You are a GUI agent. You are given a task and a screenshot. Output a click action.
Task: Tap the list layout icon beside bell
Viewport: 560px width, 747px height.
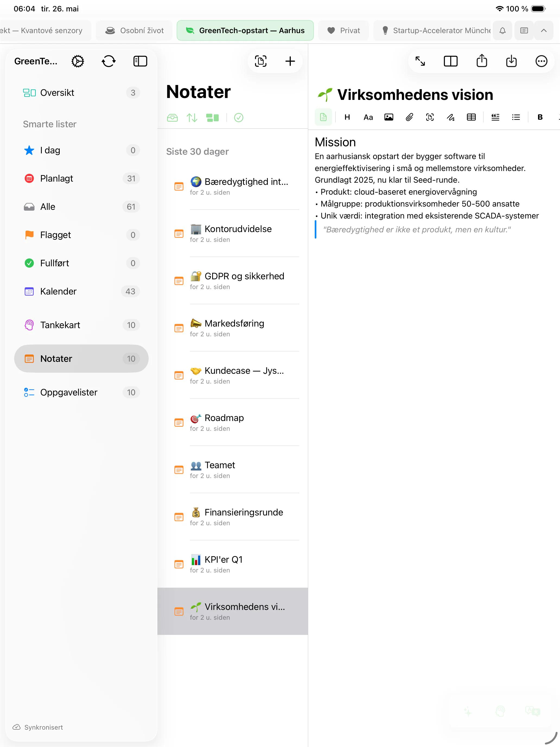coord(524,30)
